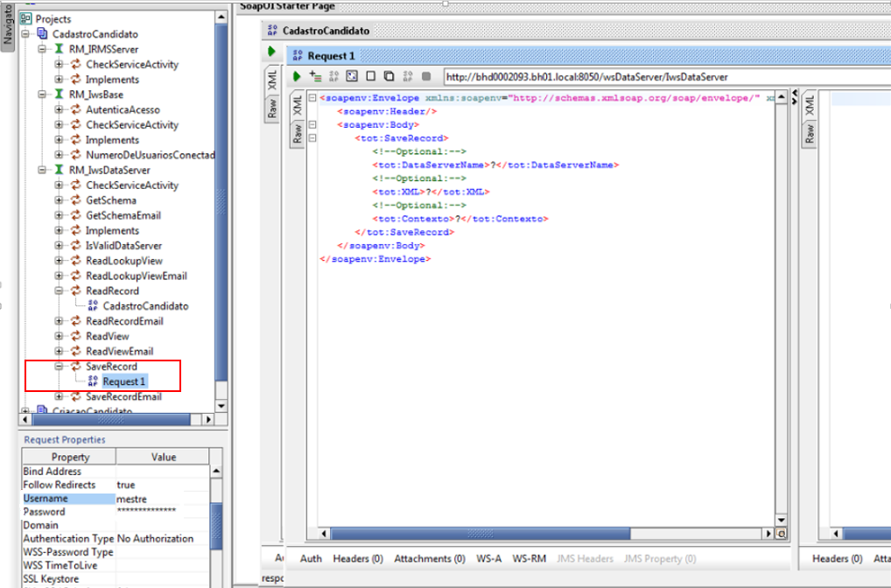
Task: Fold the soapenv:Envelope element in XML editor
Action: tap(312, 98)
